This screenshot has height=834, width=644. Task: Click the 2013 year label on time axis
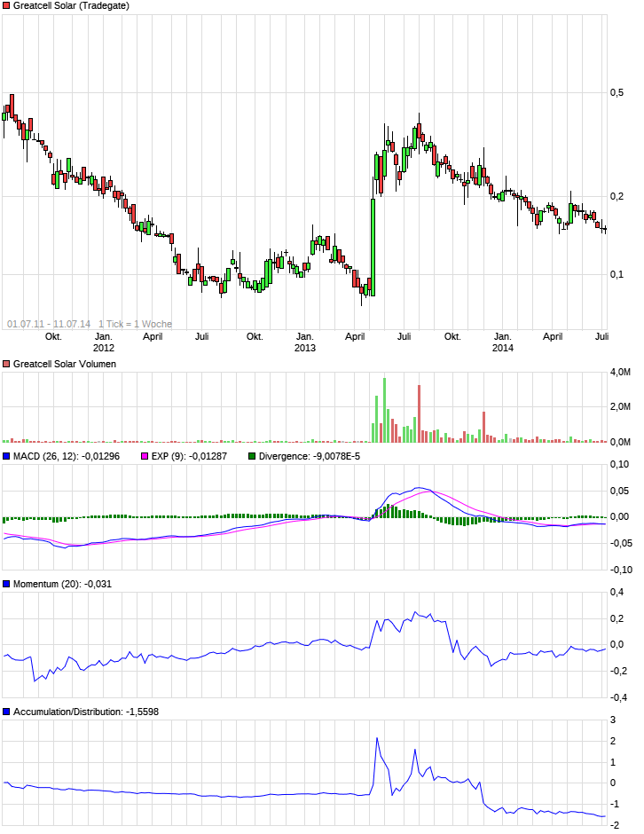click(x=305, y=348)
